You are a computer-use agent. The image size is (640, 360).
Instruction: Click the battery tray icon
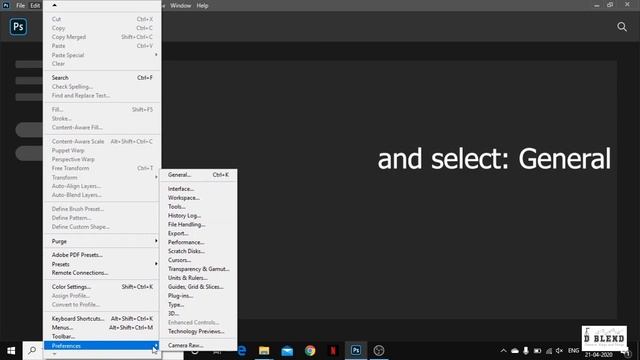(x=538, y=351)
